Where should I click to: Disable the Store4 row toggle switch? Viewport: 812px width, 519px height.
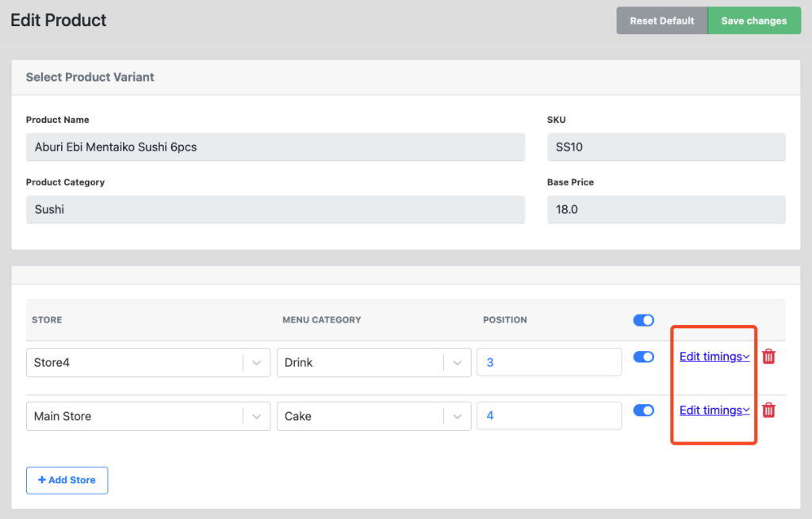(x=643, y=357)
